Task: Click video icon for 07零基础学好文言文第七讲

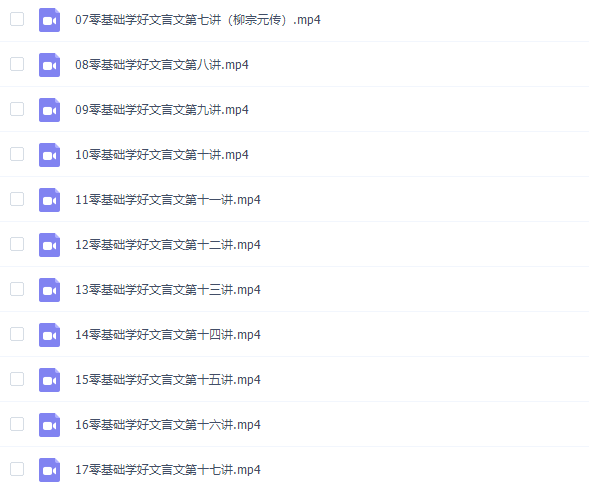Action: (50, 20)
